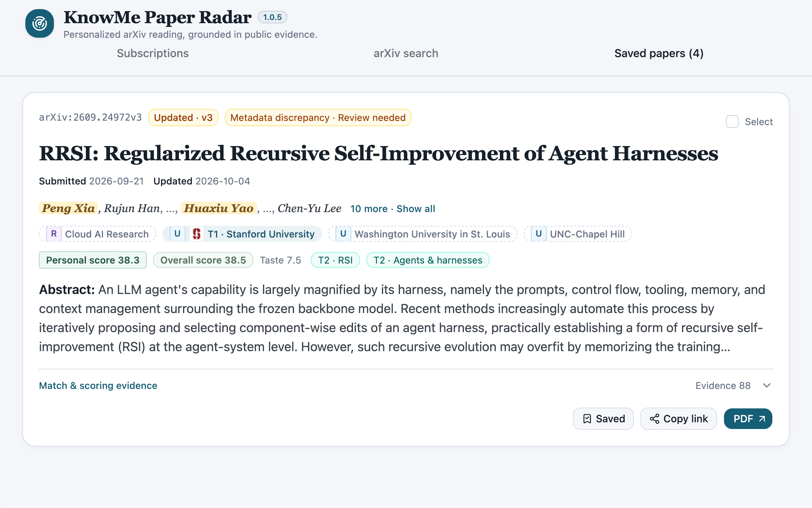Click the 'Overall score 38.5' chip
Viewport: 812px width, 508px height.
click(x=203, y=260)
